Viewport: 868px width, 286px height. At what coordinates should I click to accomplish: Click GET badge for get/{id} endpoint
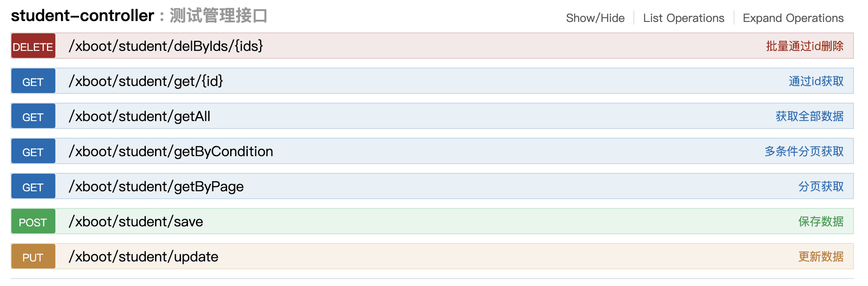point(33,81)
